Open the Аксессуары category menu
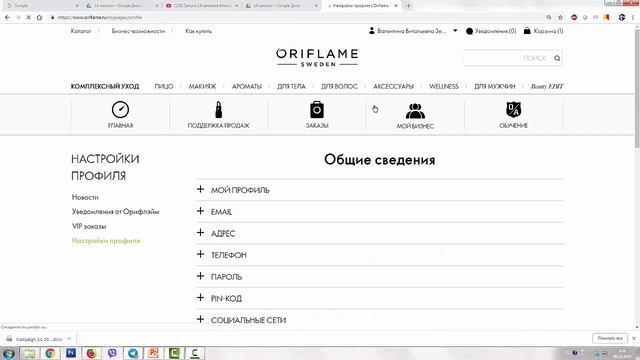 pyautogui.click(x=393, y=87)
